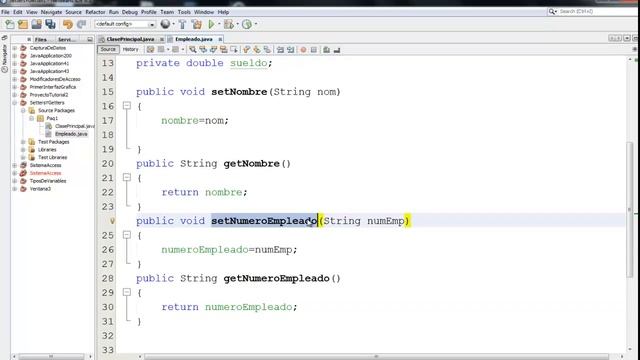Open the Tools menu

184,12
